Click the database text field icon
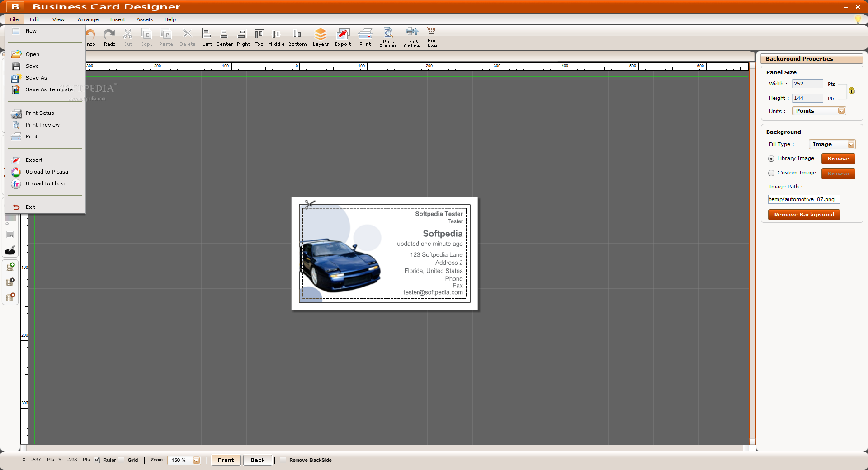868x470 pixels. [10, 282]
